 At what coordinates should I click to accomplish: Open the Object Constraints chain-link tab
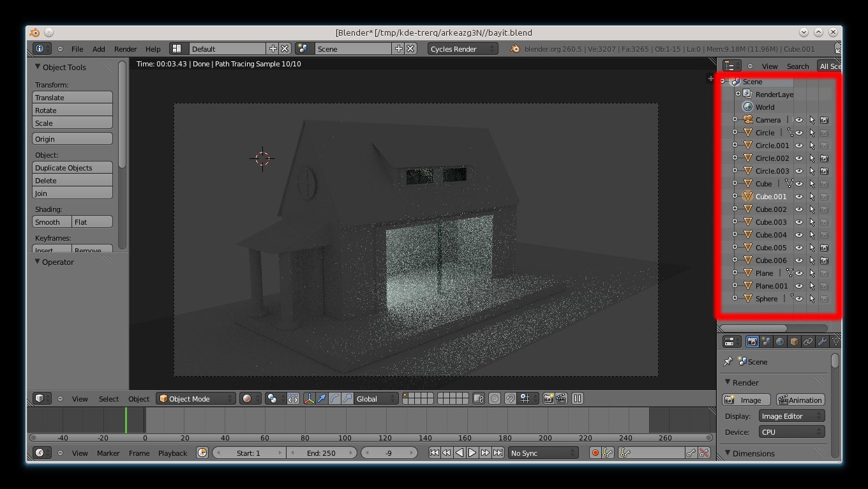pyautogui.click(x=808, y=342)
